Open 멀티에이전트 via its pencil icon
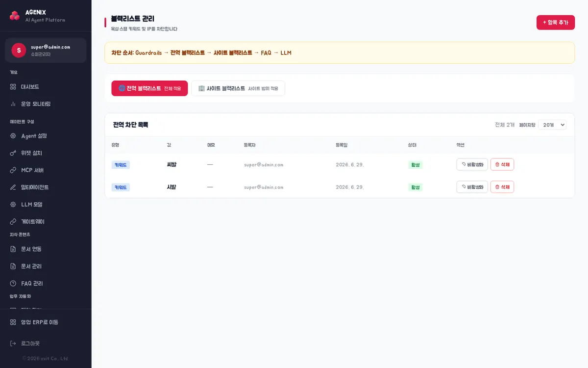 point(13,187)
